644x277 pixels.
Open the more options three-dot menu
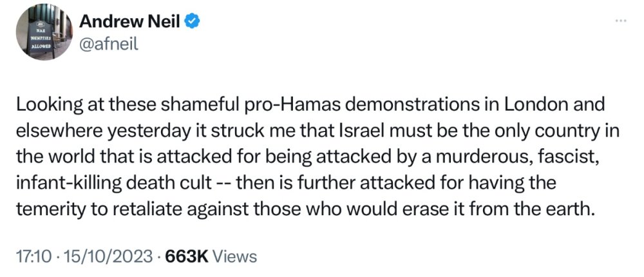coord(621,21)
